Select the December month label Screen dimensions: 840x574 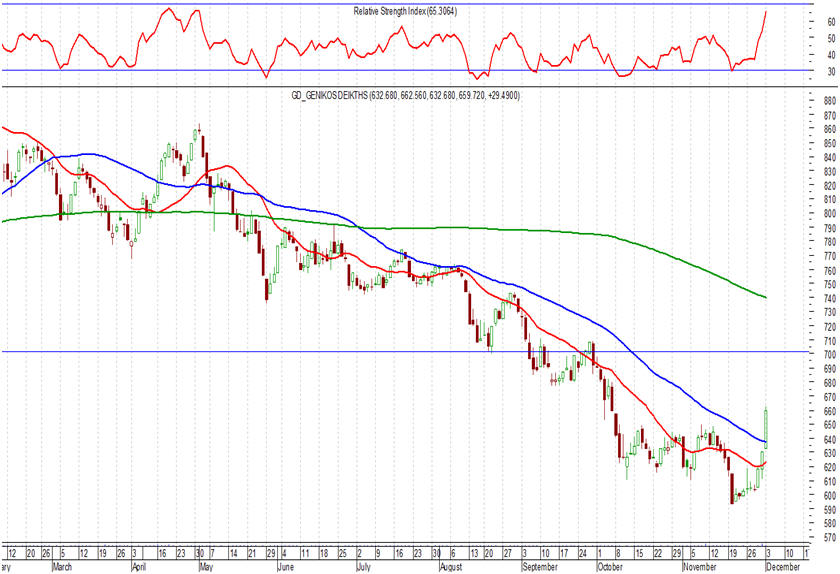tap(783, 566)
